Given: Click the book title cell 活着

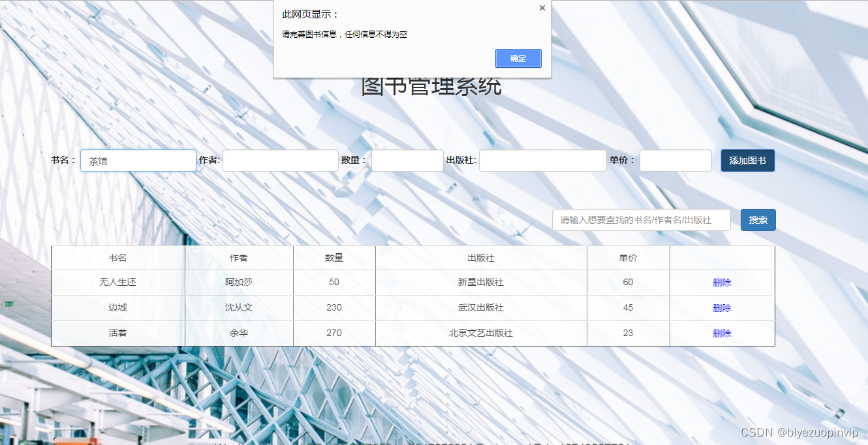Looking at the screenshot, I should point(118,333).
